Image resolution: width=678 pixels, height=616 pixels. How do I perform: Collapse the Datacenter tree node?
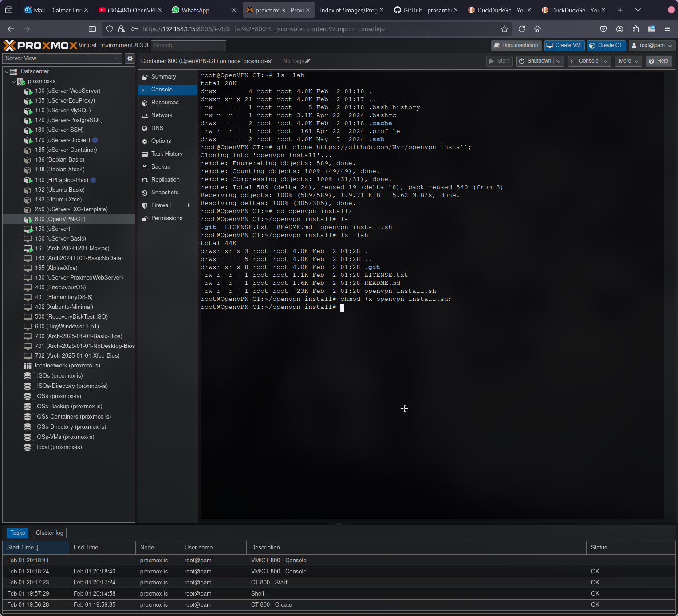click(x=7, y=71)
